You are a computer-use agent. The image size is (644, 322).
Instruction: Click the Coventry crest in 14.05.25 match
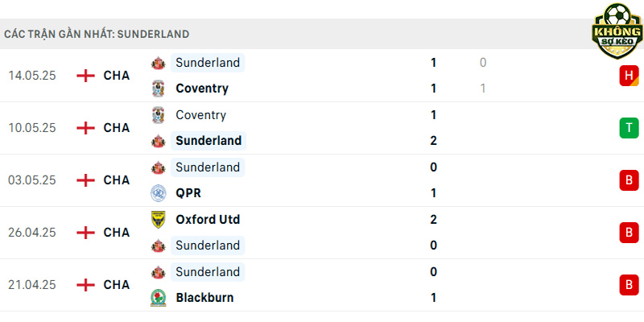[x=158, y=89]
